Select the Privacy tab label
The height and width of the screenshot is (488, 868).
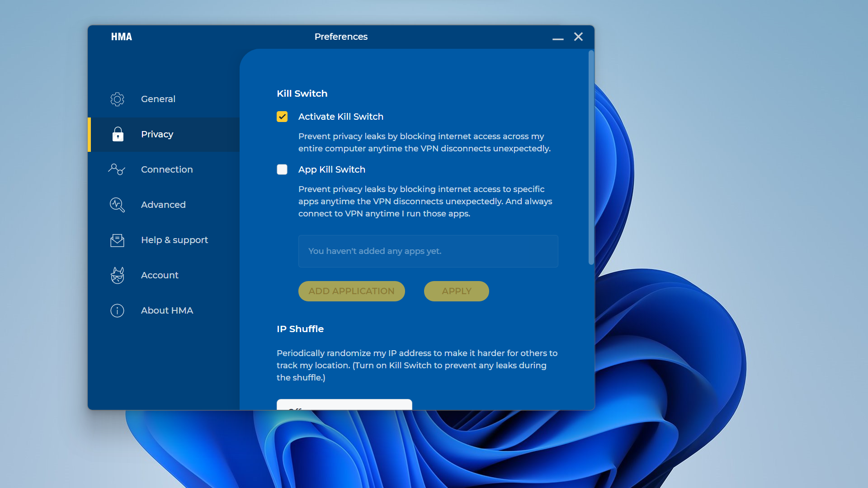coord(157,134)
